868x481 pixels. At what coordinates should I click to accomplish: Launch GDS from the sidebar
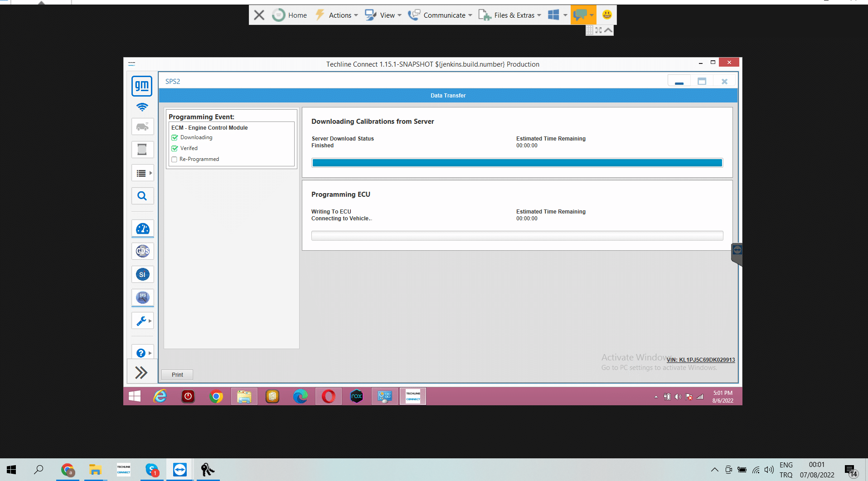click(x=142, y=251)
